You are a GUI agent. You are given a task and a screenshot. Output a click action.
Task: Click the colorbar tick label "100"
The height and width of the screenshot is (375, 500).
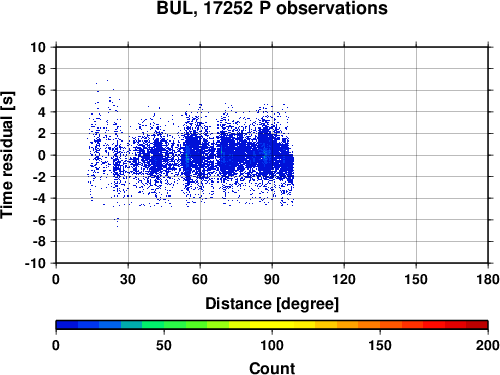tap(272, 345)
